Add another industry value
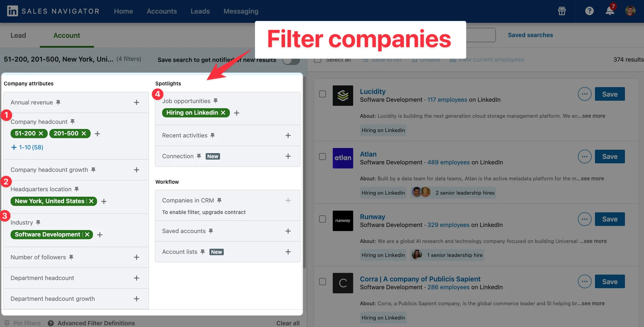This screenshot has height=327, width=644. 100,235
